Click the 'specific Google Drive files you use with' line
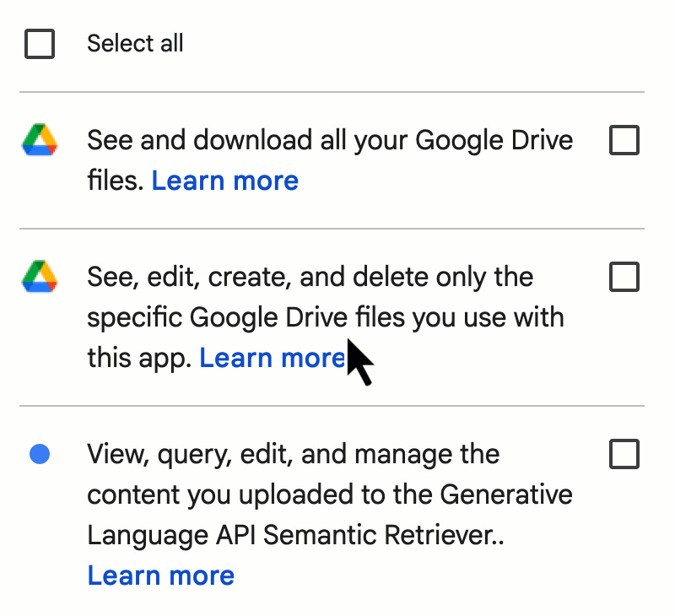The image size is (675, 616). (326, 317)
